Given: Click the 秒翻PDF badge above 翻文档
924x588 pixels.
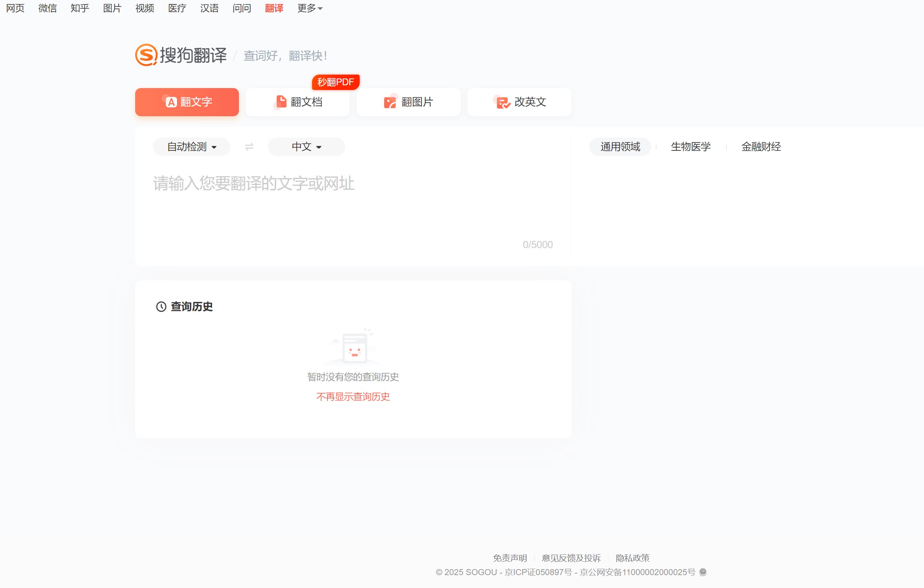Looking at the screenshot, I should [x=336, y=82].
